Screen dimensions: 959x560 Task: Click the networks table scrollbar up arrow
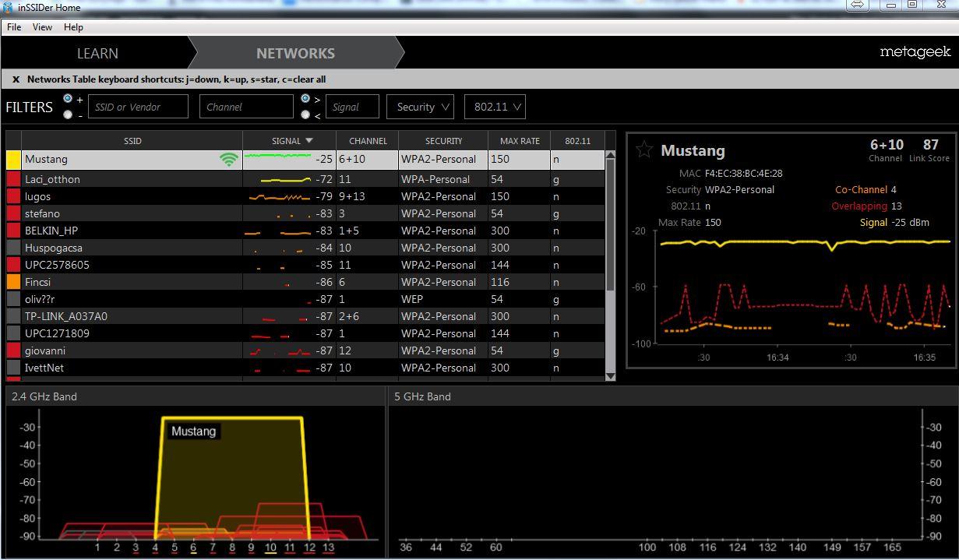pos(610,155)
